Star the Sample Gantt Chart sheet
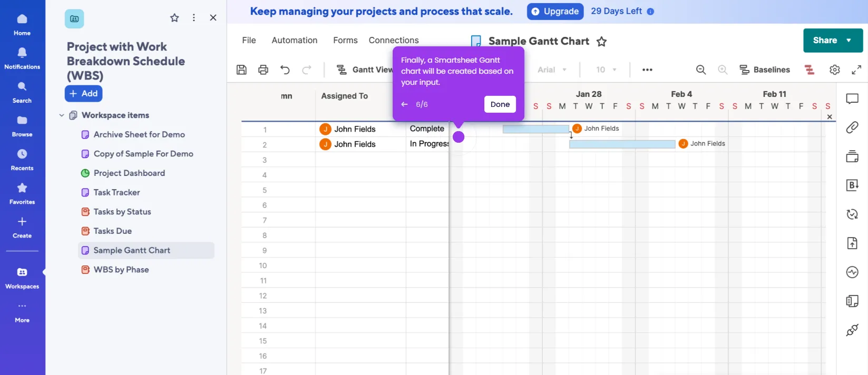 click(x=601, y=42)
